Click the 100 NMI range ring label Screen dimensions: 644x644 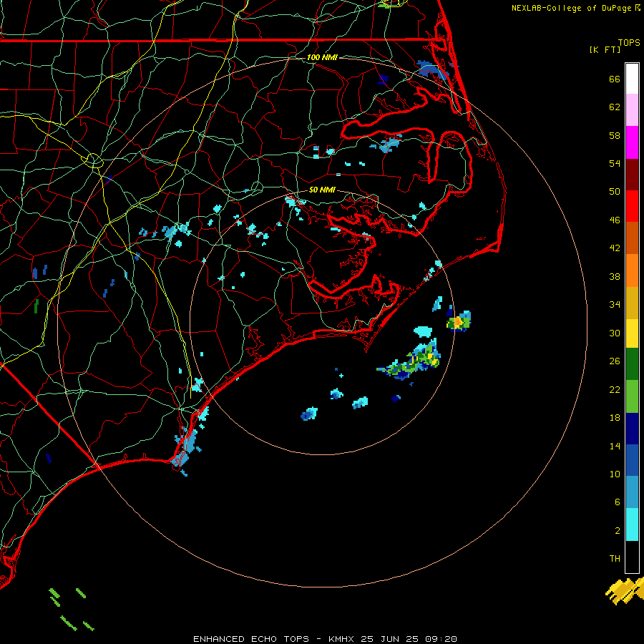pos(322,57)
